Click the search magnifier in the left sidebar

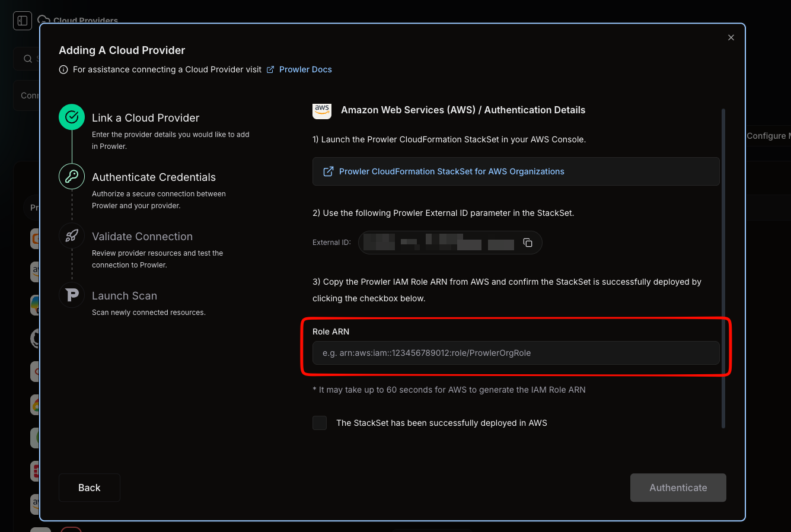27,59
